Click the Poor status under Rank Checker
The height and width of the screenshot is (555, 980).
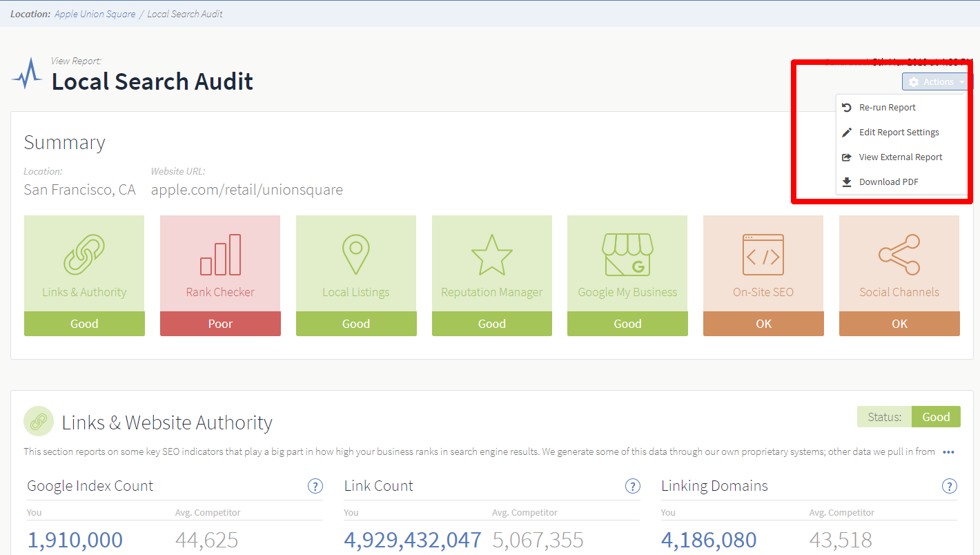tap(220, 324)
